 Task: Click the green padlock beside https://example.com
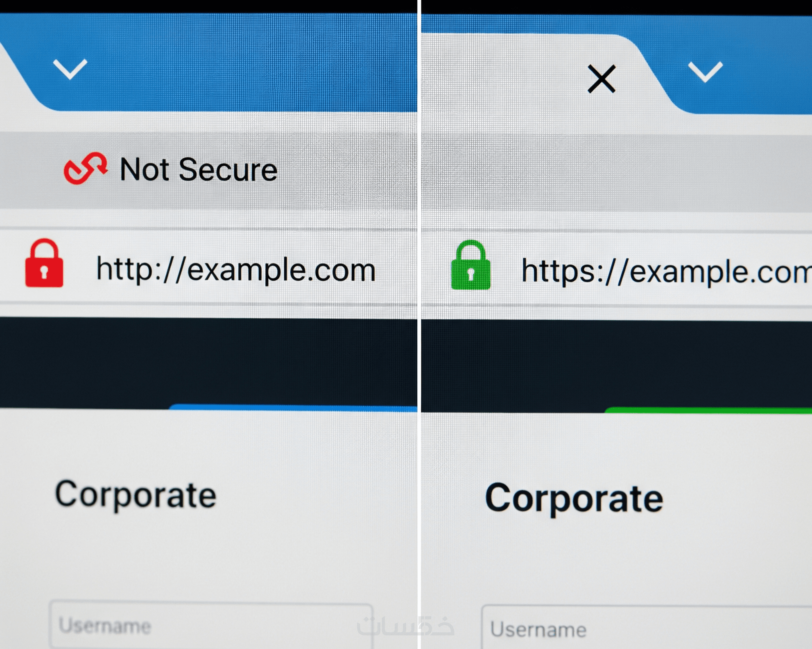tap(470, 266)
